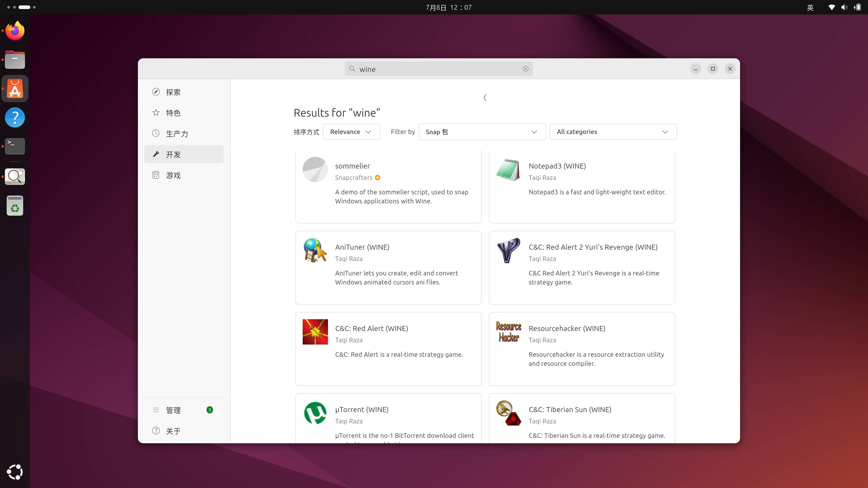Open Resourcehacker (WINE) result title
Viewport: 868px width, 488px height.
coord(567,328)
